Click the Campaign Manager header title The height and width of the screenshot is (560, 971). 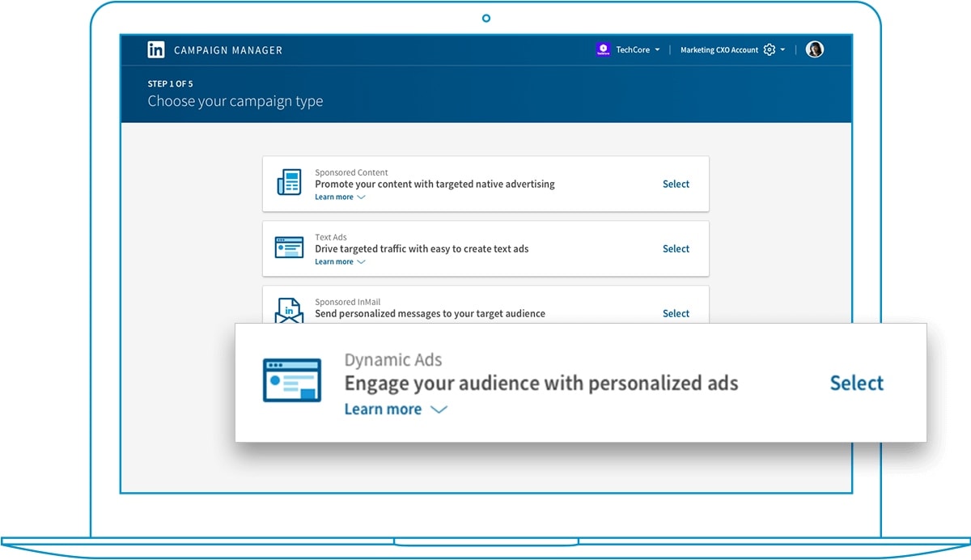click(229, 49)
